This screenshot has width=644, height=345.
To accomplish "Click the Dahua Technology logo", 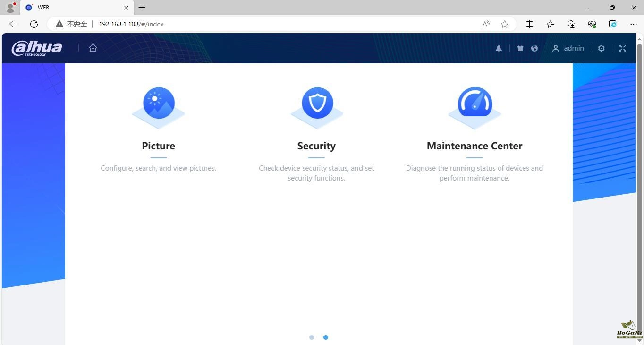I will (37, 48).
